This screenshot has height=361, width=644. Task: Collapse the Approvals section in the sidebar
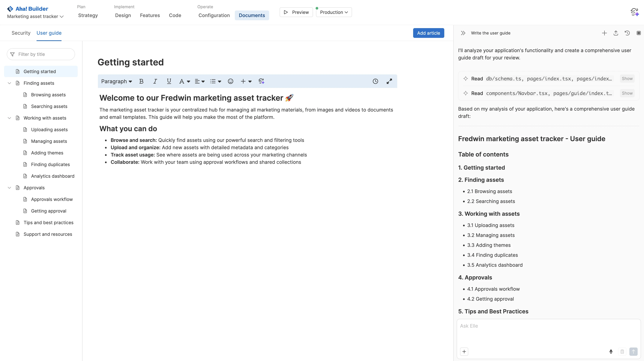click(x=9, y=188)
